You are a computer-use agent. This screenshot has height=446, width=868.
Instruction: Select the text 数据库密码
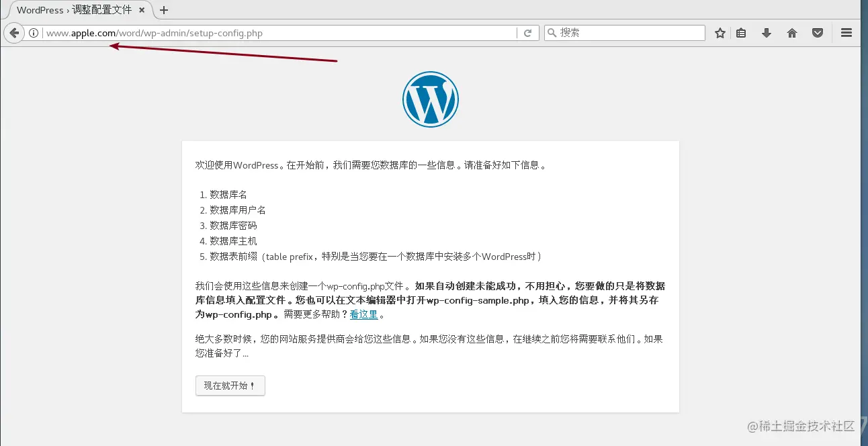(233, 225)
